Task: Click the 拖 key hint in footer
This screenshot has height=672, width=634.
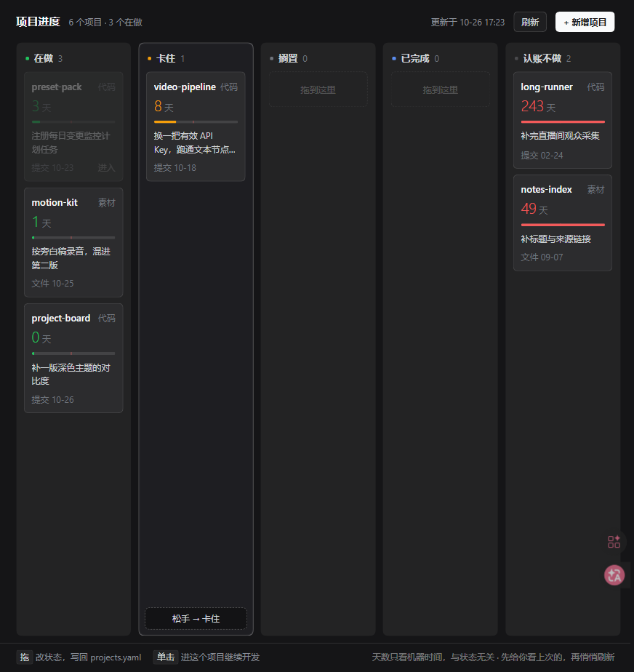Action: click(x=25, y=657)
